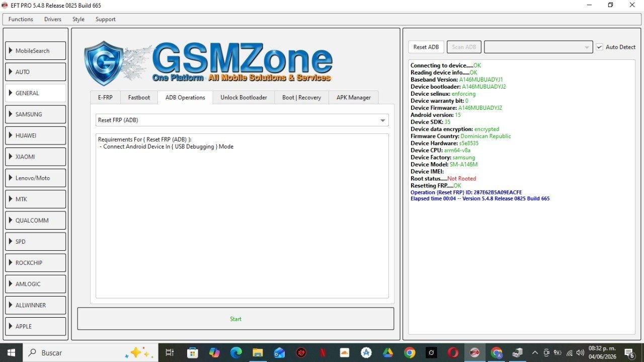Expand the QUALCOMM sidebar section
The width and height of the screenshot is (644, 362).
point(36,220)
